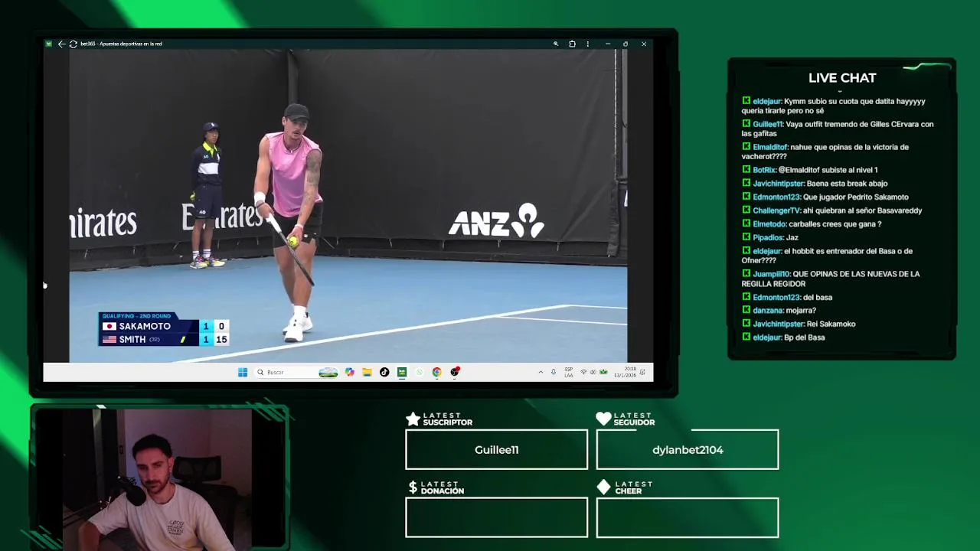Image resolution: width=980 pixels, height=551 pixels.
Task: Open TikTok from the taskbar
Action: (384, 372)
